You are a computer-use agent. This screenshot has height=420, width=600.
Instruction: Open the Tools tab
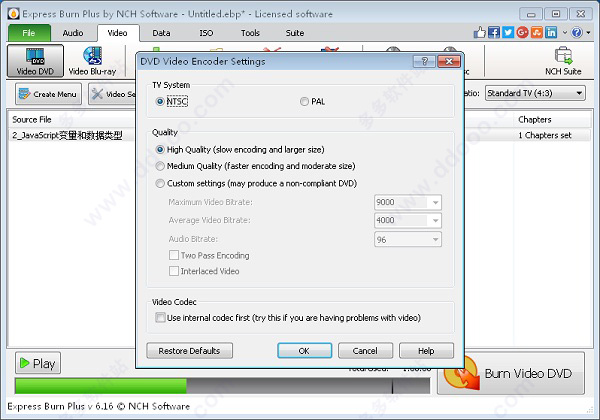tap(250, 33)
